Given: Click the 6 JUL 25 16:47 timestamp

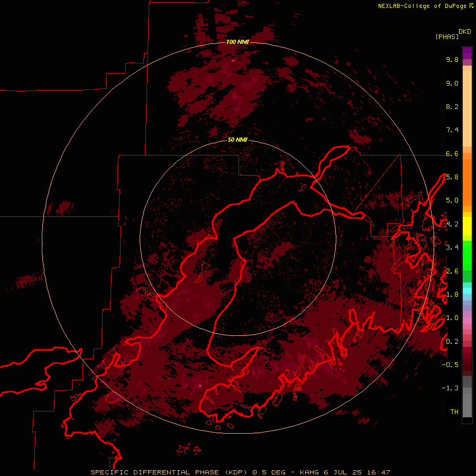Looking at the screenshot, I should 357,472.
